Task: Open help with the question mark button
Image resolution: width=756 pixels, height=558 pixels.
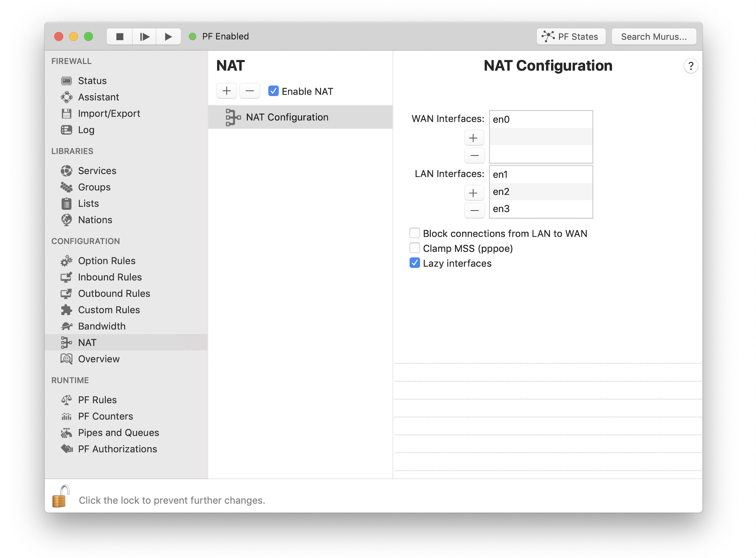Action: click(x=691, y=66)
